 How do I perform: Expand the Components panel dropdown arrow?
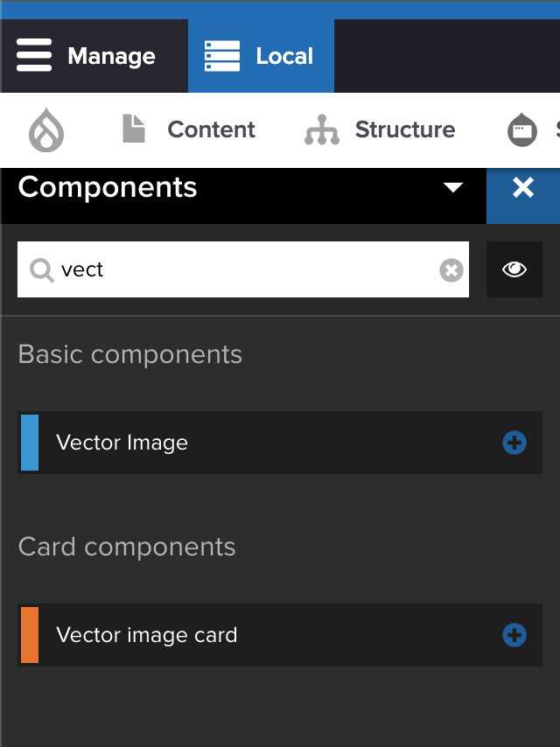tap(452, 187)
